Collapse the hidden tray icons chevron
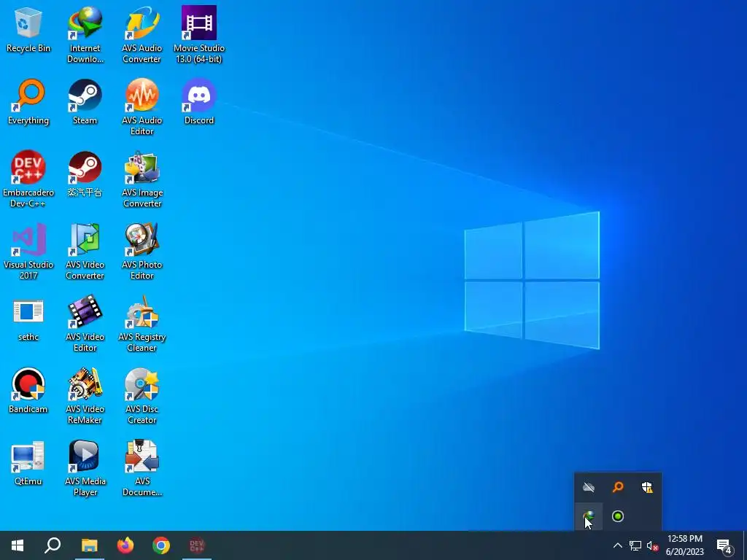Viewport: 747px width, 560px height. tap(617, 545)
